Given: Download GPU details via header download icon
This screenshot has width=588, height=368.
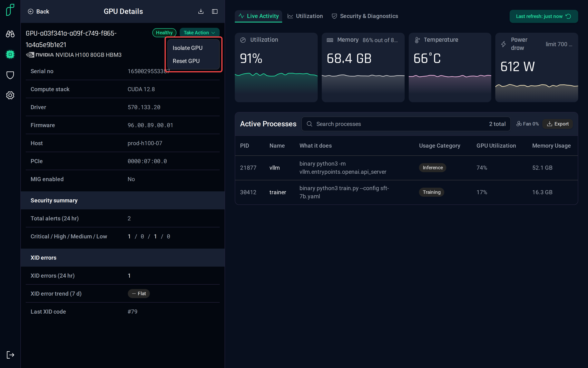Looking at the screenshot, I should [x=201, y=11].
